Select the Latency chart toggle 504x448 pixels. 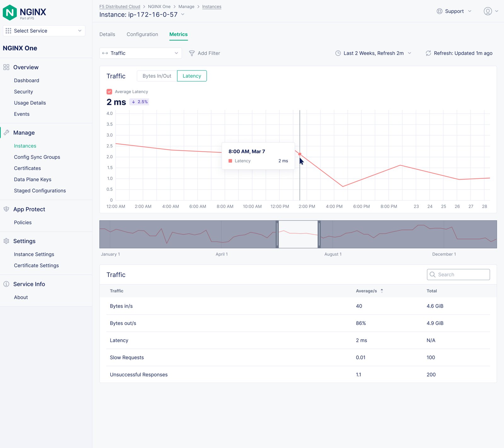point(192,76)
